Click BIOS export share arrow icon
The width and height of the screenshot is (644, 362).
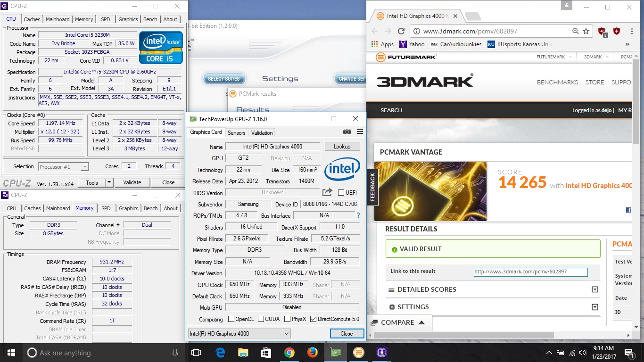327,192
